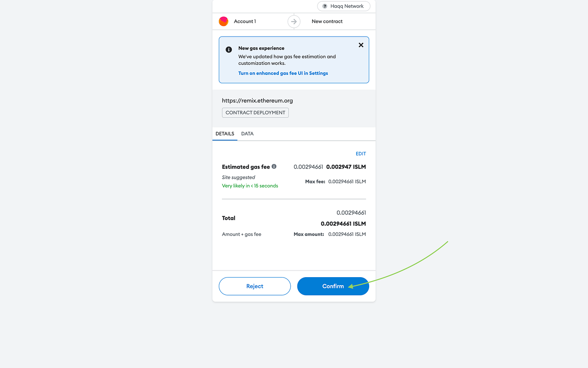This screenshot has height=368, width=588.
Task: Click Turn on enhanced gas fee UI link
Action: [283, 73]
